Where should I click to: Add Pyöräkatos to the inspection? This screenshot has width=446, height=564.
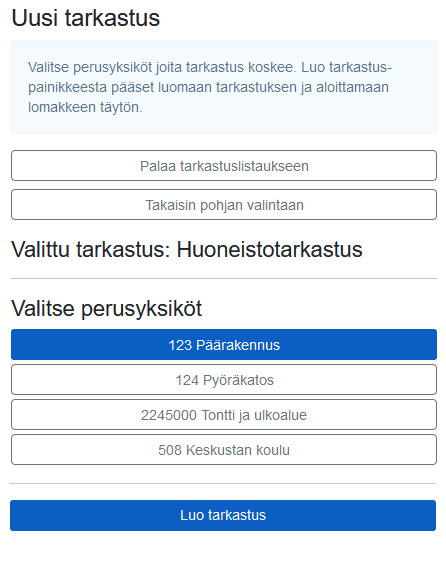tap(224, 379)
